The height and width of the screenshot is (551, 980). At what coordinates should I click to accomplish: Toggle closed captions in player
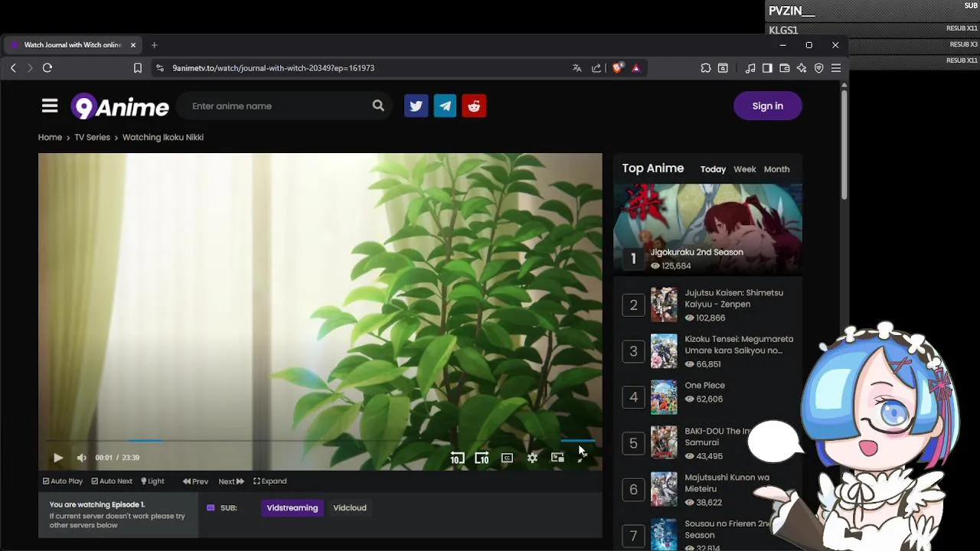click(x=507, y=458)
